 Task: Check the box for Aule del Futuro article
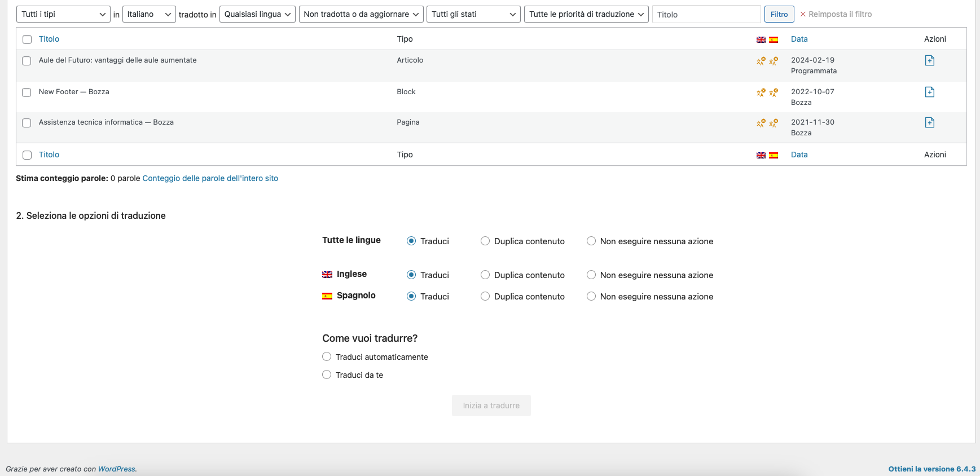click(27, 61)
